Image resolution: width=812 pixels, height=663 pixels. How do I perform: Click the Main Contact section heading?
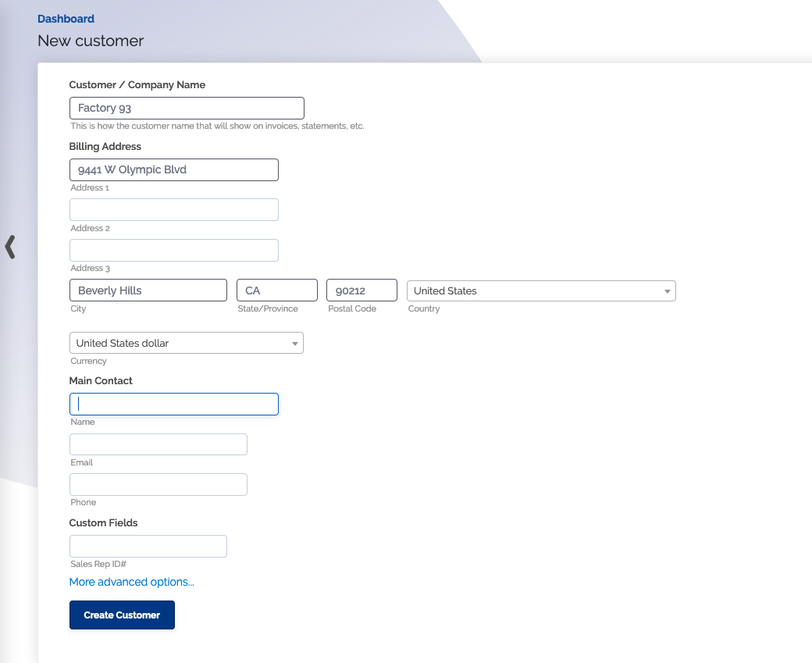(x=101, y=381)
